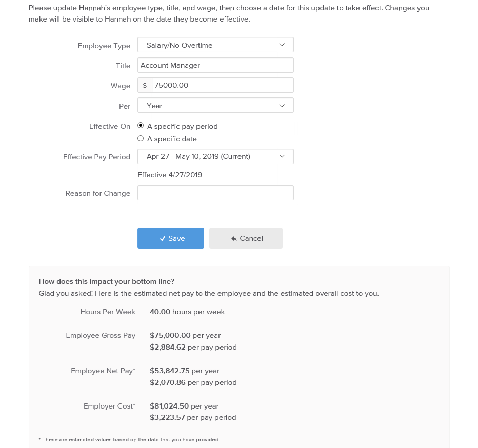Click the dollar sign beside Wage

coord(145,85)
